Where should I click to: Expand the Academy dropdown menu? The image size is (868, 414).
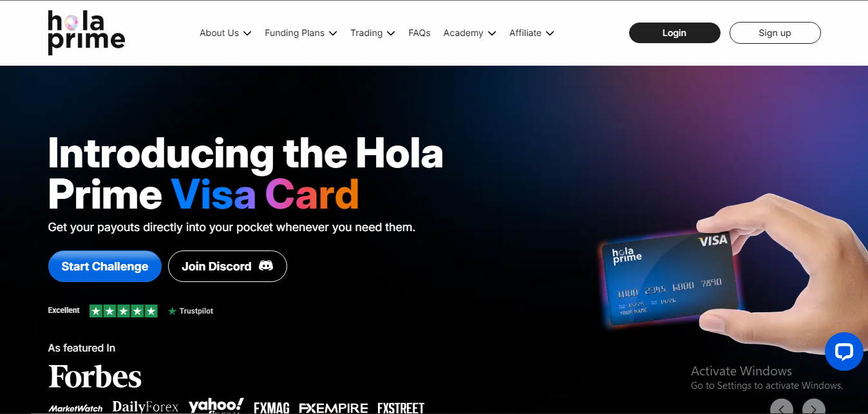(469, 33)
